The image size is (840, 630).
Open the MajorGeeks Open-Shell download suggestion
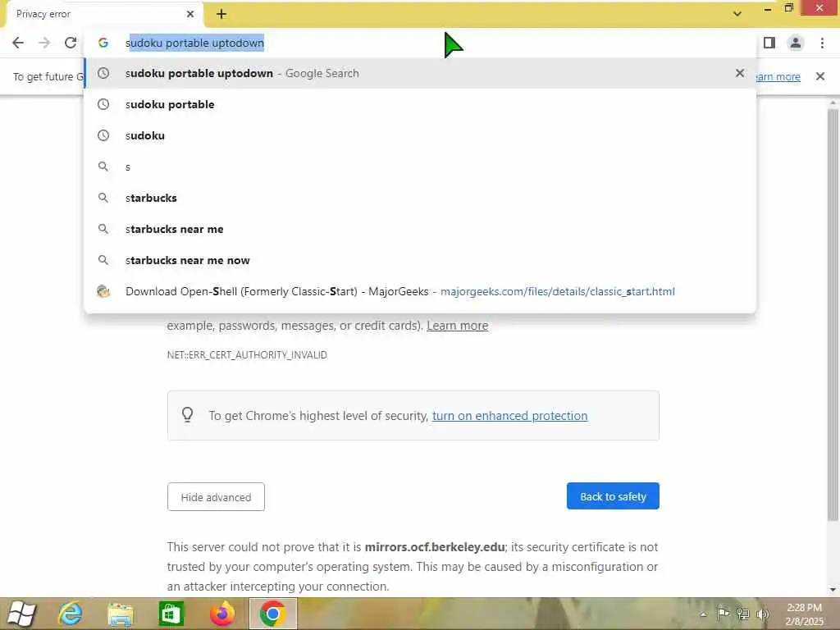click(x=420, y=291)
